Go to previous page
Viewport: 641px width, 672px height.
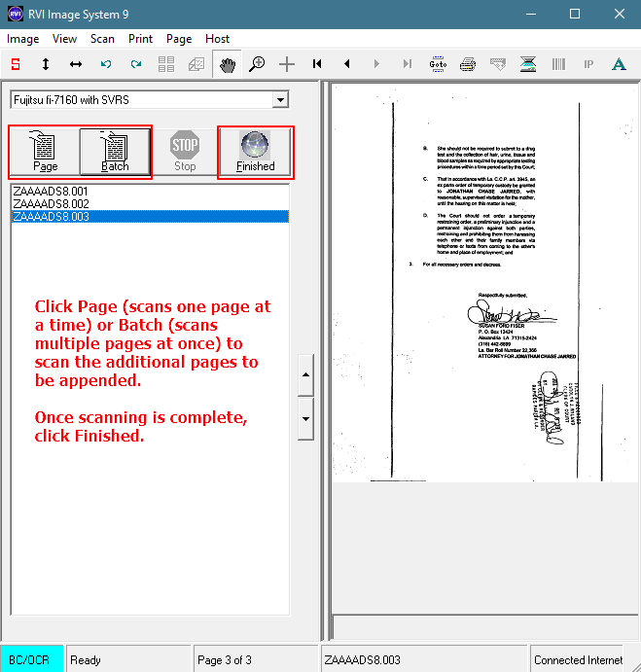(347, 64)
